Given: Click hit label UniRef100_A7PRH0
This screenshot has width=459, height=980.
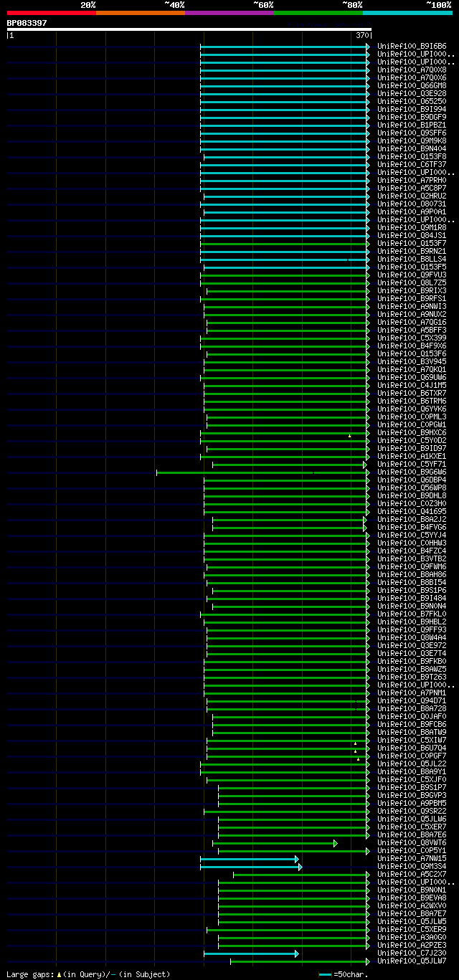Looking at the screenshot, I should click(412, 181).
